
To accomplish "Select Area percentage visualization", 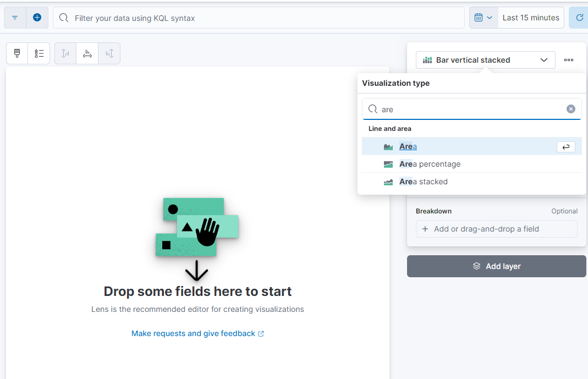I will 429,163.
